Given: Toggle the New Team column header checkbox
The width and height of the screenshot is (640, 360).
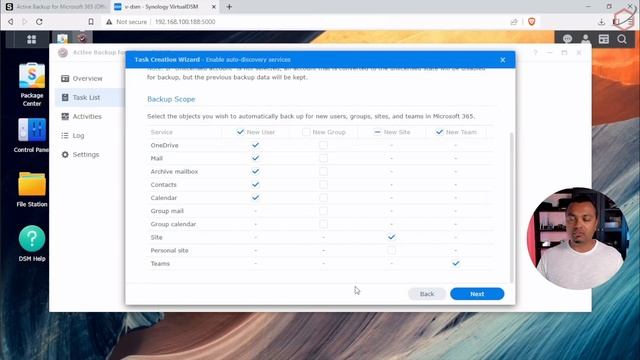Looking at the screenshot, I should coord(439,132).
